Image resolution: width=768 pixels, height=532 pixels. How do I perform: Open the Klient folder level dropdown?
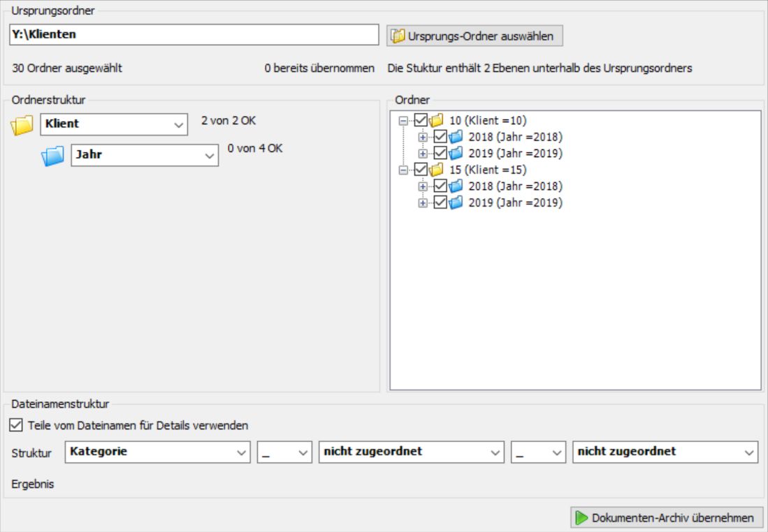point(114,124)
